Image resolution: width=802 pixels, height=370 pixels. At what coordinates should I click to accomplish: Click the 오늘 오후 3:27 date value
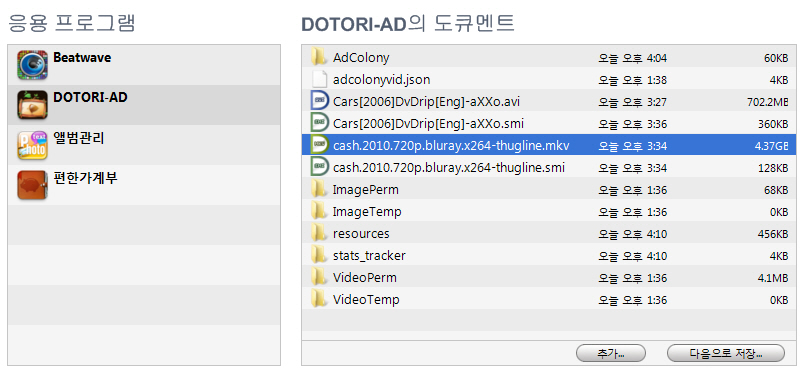coord(633,102)
